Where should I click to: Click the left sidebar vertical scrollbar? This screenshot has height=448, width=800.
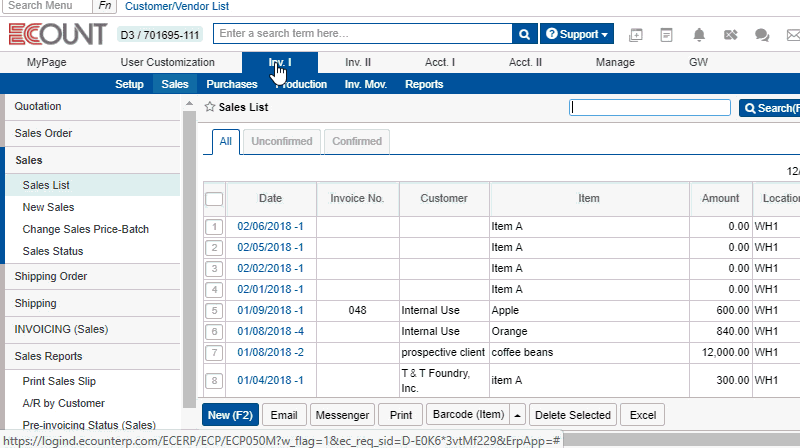(x=188, y=250)
